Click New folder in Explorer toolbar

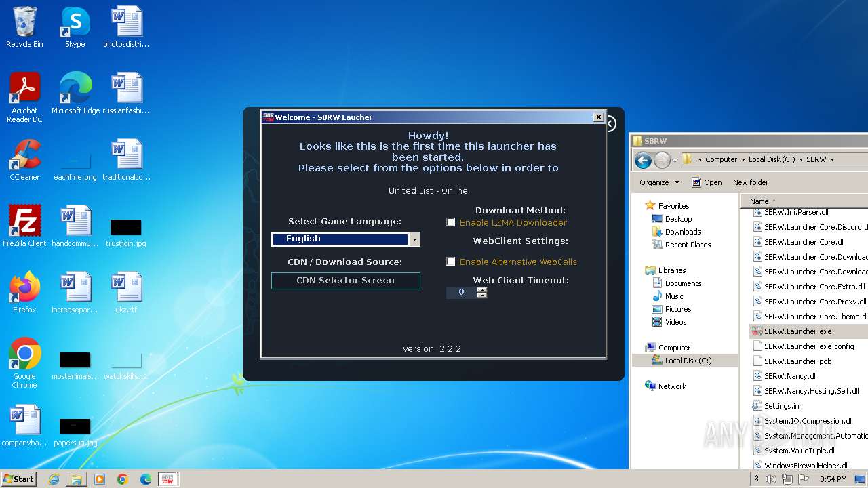tap(750, 182)
